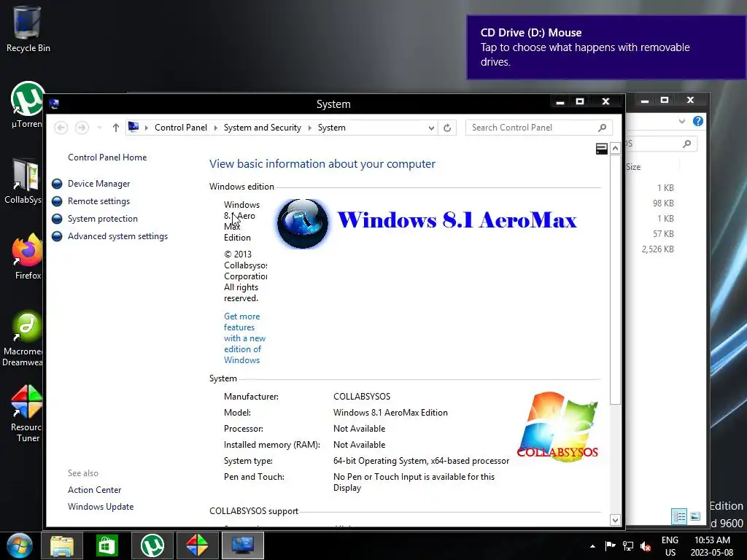Open the µTorrent desktop shortcut

pos(27,106)
